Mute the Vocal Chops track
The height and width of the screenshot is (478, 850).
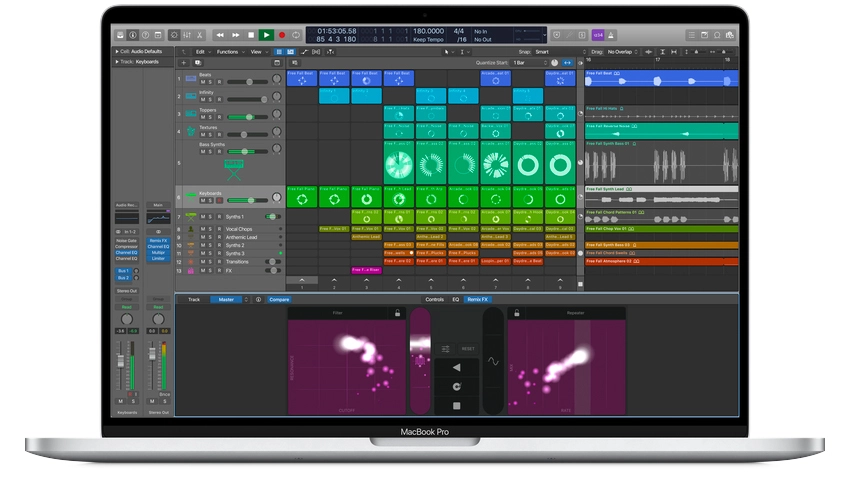coord(203,229)
